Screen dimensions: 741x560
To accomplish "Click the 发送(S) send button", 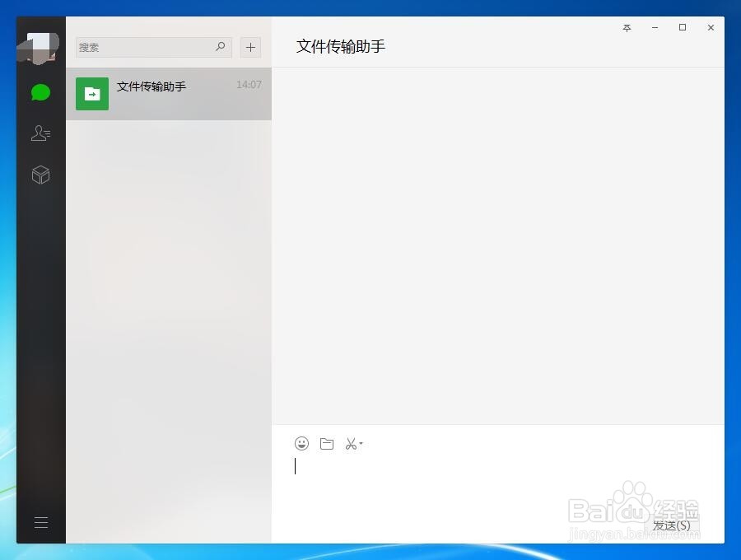I will 672,525.
